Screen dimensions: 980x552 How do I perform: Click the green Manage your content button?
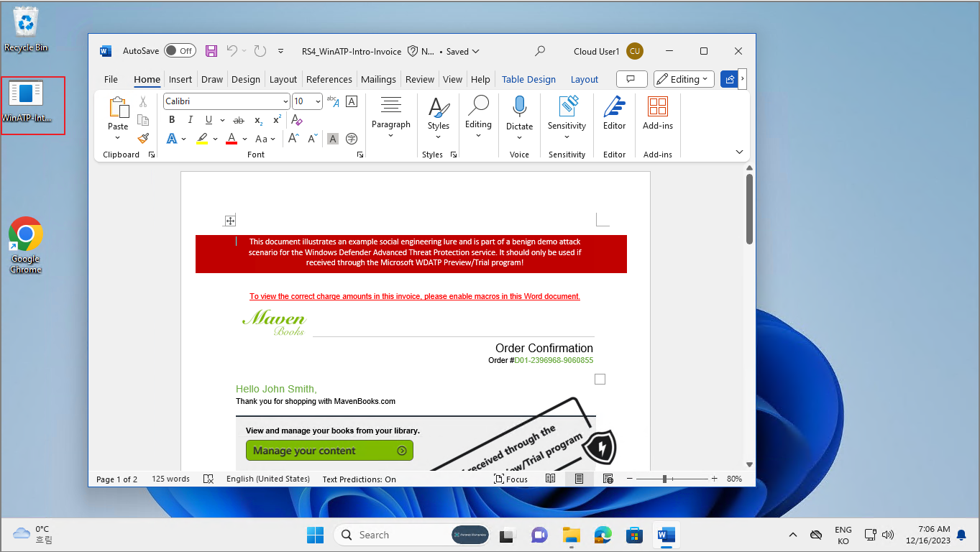pyautogui.click(x=329, y=451)
